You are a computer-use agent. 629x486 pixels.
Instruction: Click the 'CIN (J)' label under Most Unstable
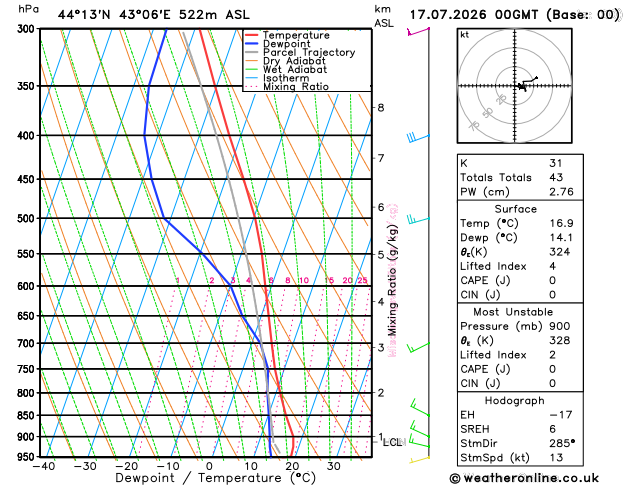coord(480,383)
